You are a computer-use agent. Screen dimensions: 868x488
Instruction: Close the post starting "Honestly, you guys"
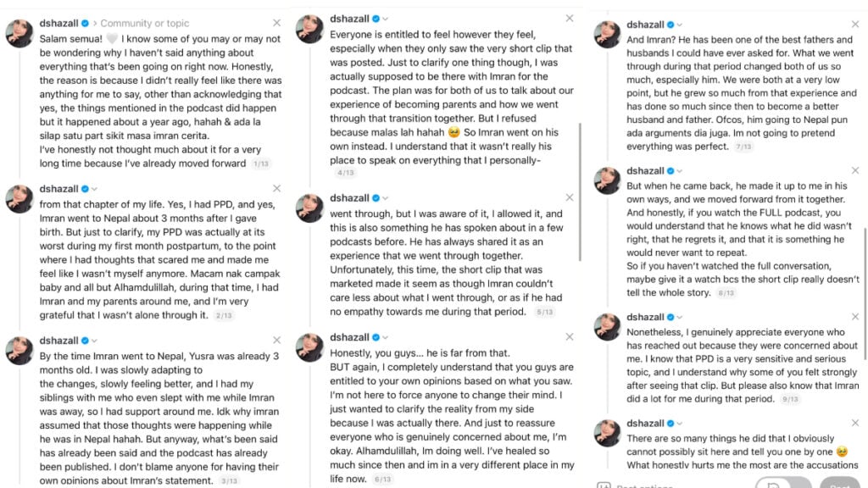[570, 337]
